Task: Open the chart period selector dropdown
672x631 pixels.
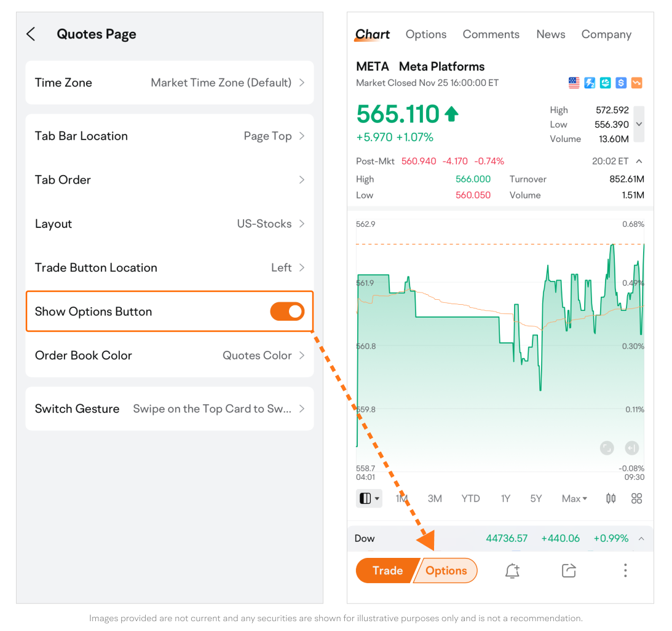Action: click(369, 498)
